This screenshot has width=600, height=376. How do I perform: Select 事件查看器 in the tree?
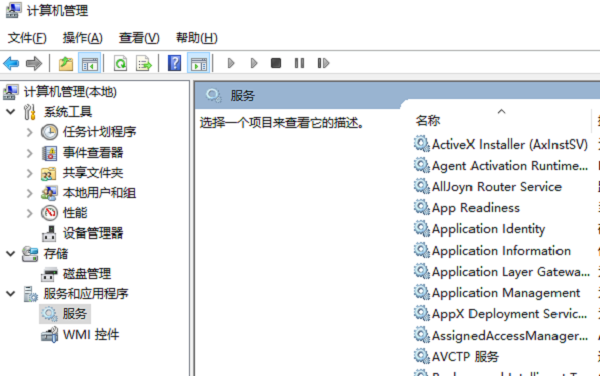tap(93, 153)
